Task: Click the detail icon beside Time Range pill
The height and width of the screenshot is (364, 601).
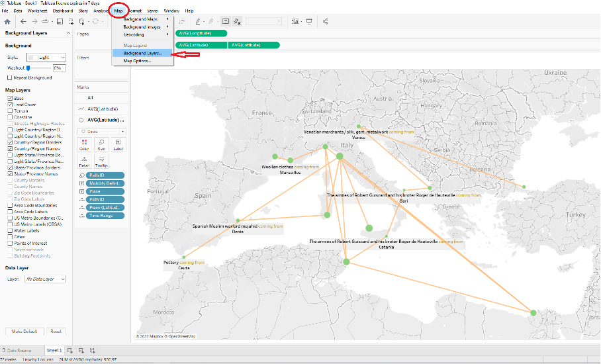Action: pos(81,216)
